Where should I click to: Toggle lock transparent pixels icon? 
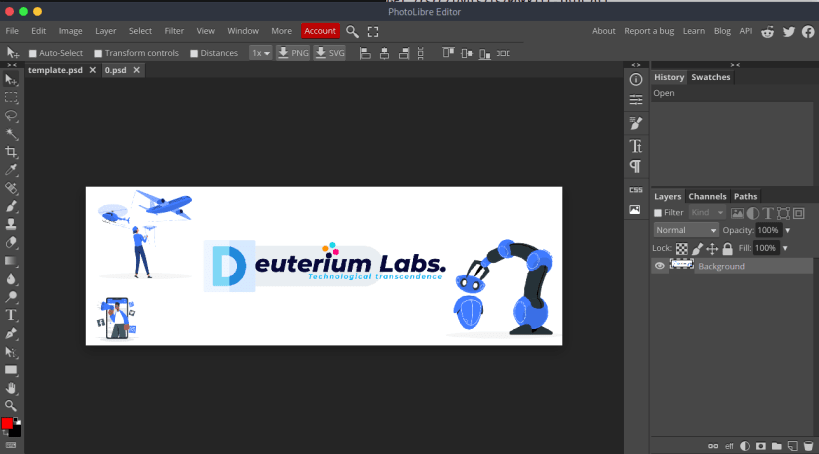coord(682,249)
